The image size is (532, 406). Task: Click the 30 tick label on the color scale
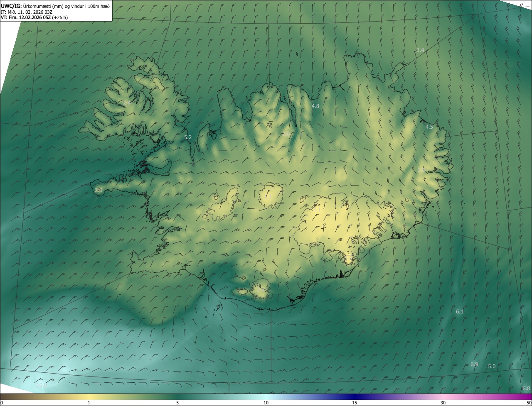pyautogui.click(x=443, y=403)
